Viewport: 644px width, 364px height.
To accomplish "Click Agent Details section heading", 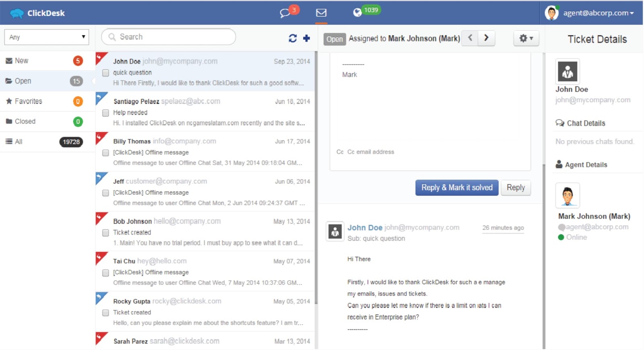I will coord(581,165).
